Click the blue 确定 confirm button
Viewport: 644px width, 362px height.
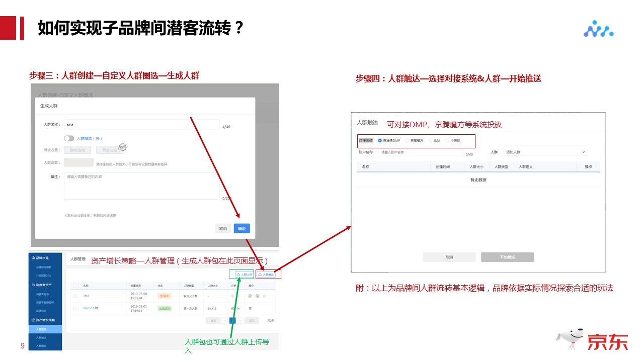(x=242, y=229)
